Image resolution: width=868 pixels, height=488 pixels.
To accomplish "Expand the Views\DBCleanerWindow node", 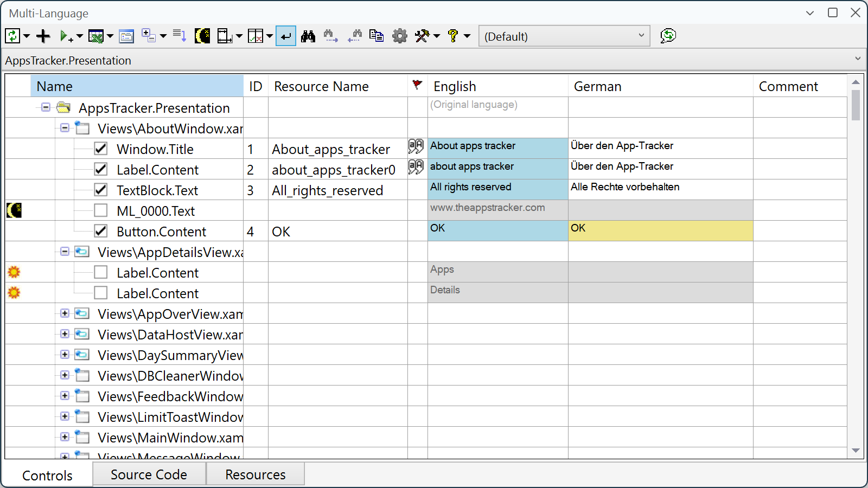I will pyautogui.click(x=65, y=375).
